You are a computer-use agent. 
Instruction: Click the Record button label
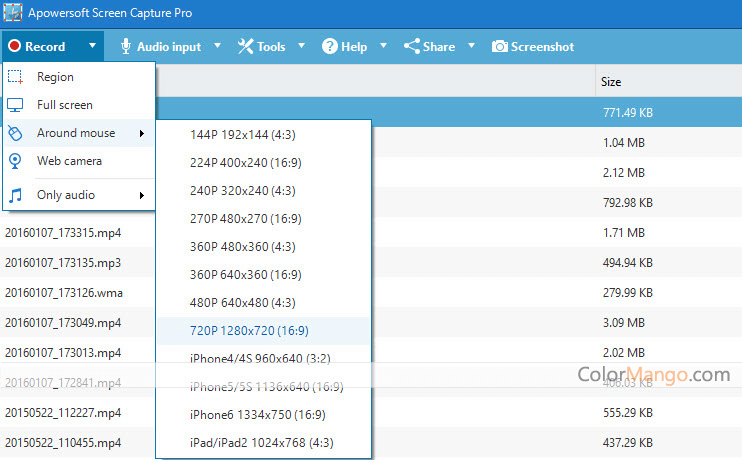(x=45, y=47)
